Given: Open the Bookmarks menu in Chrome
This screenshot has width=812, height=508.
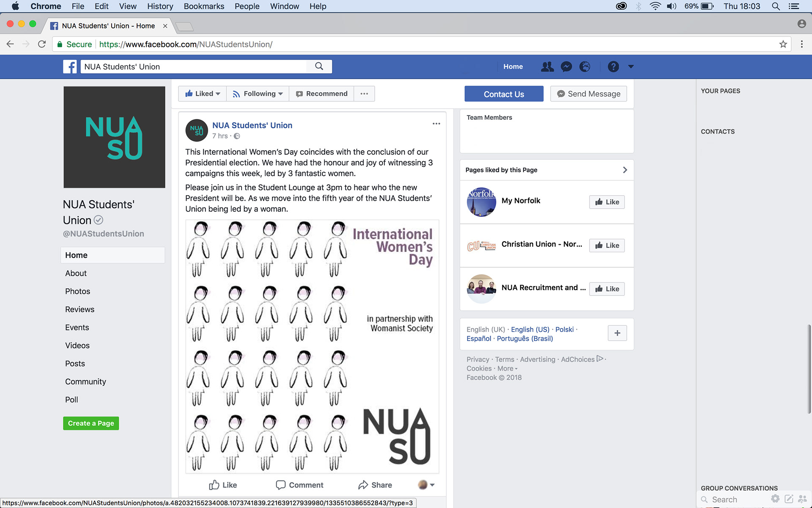Looking at the screenshot, I should pos(204,6).
